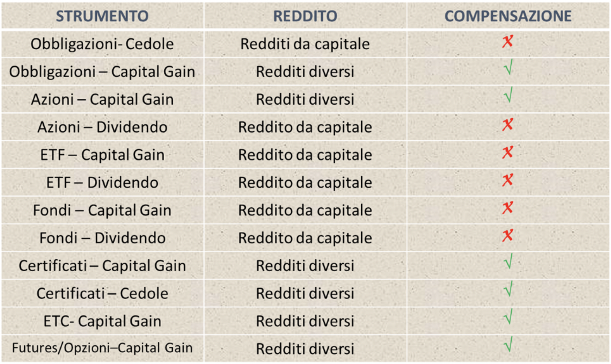Image resolution: width=611 pixels, height=364 pixels.
Task: Click Redditi da capitale in Obbligazioni-Cedole row
Action: tap(305, 44)
